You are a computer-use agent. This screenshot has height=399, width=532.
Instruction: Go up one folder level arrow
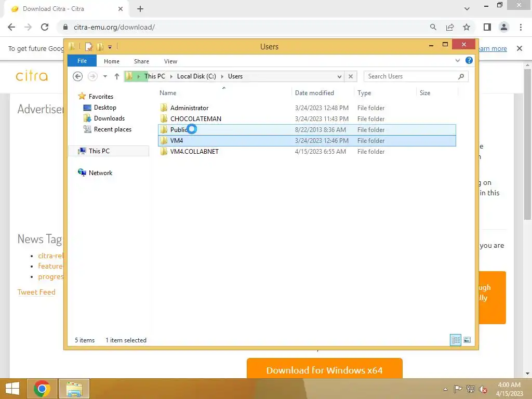coord(117,76)
